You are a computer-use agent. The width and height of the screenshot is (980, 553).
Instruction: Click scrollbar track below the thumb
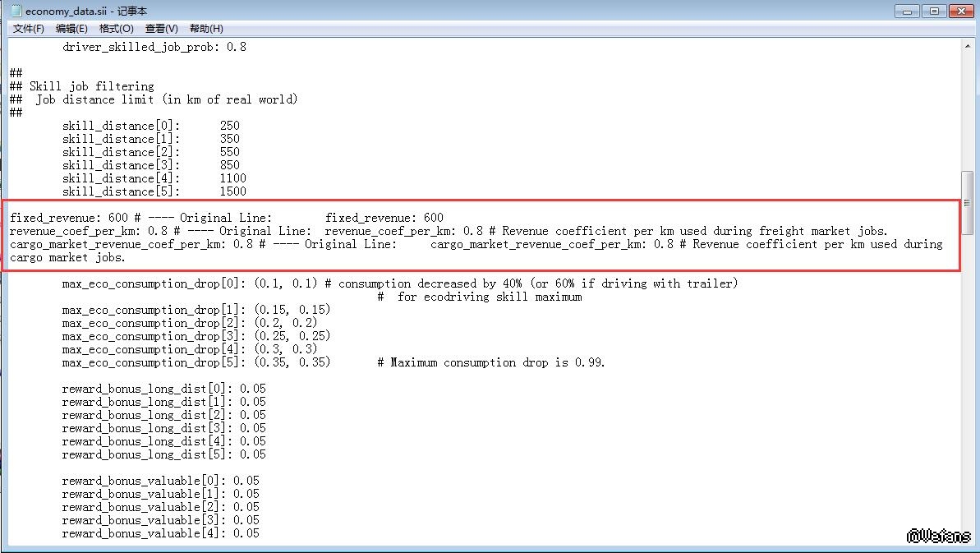967,370
